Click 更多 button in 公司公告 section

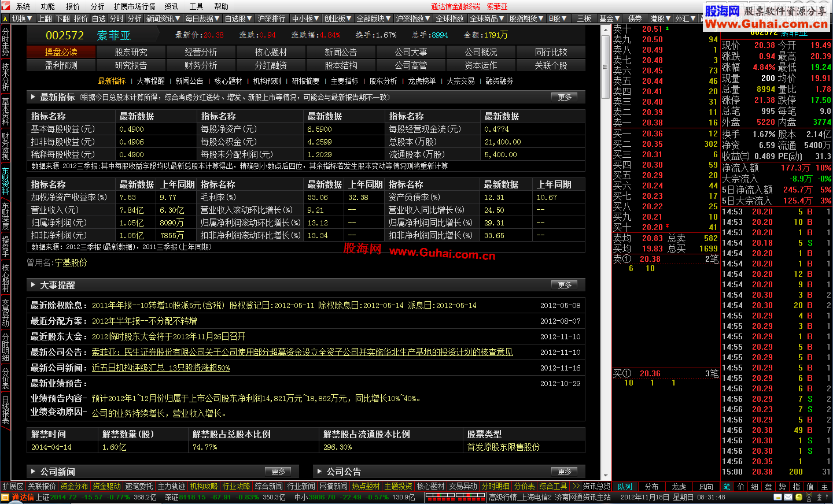click(x=565, y=472)
